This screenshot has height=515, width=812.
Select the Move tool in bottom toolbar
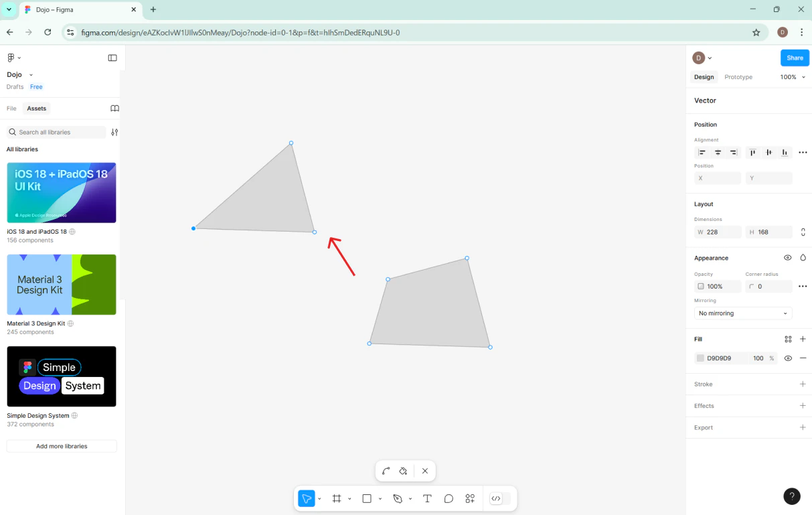tap(307, 498)
